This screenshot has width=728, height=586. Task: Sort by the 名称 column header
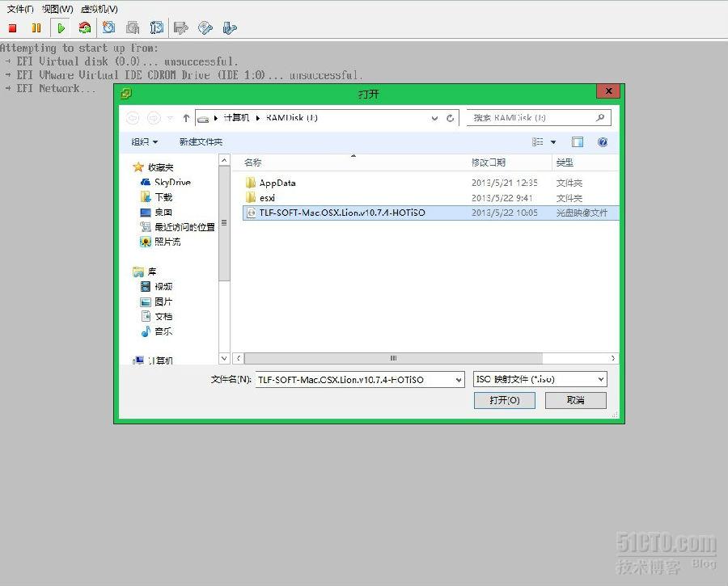(253, 162)
